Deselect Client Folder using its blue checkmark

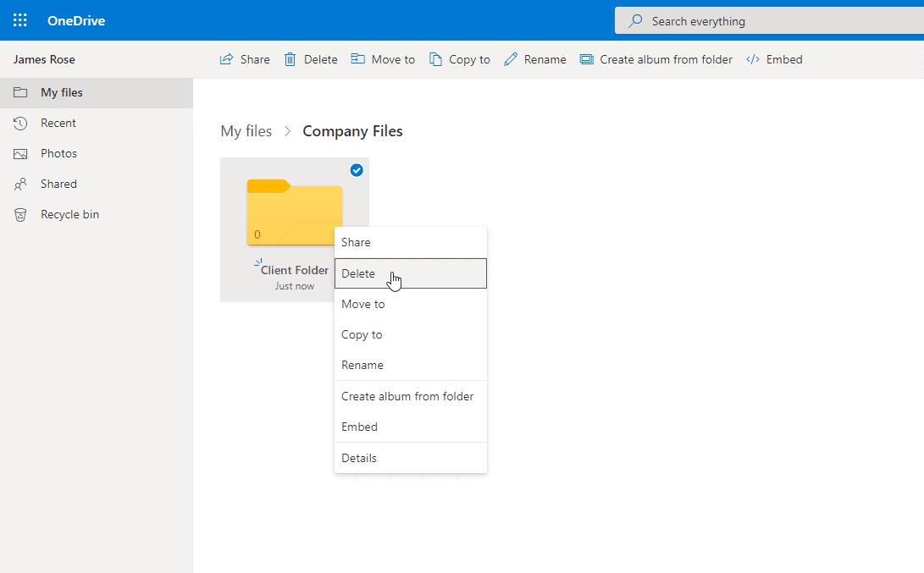(x=357, y=170)
